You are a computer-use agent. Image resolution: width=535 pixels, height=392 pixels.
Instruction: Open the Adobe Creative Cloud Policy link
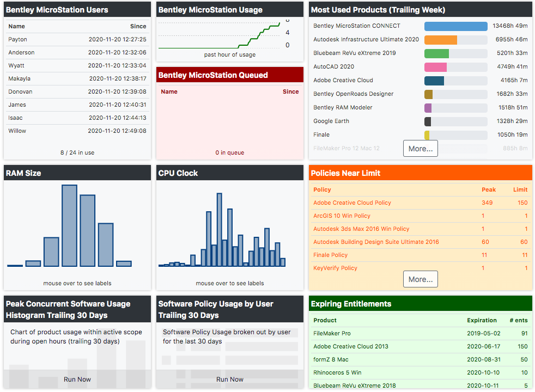coord(352,203)
